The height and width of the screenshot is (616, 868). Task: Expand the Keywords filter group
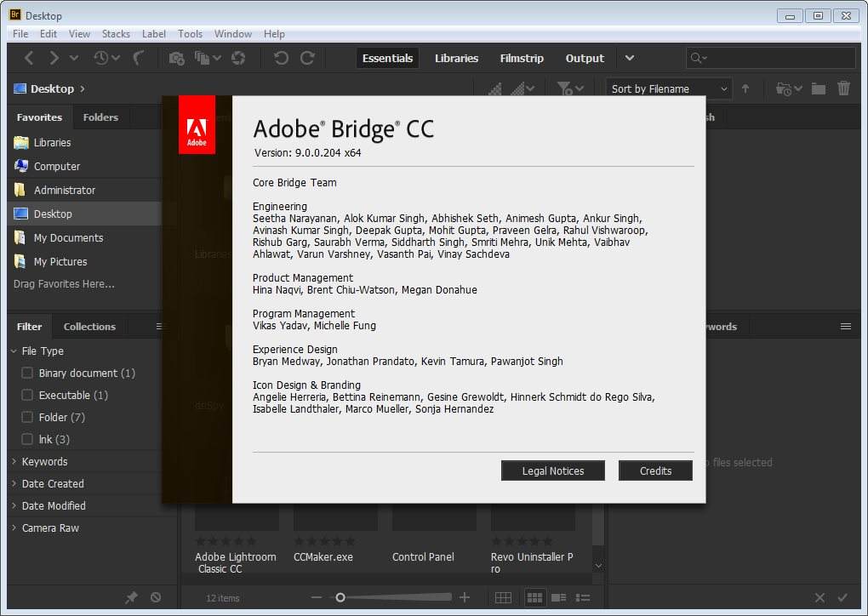tap(14, 461)
